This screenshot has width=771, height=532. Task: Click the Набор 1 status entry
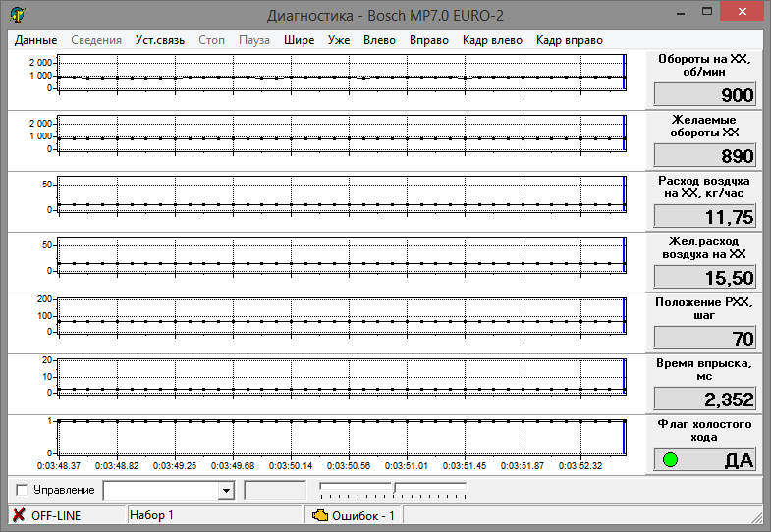151,515
